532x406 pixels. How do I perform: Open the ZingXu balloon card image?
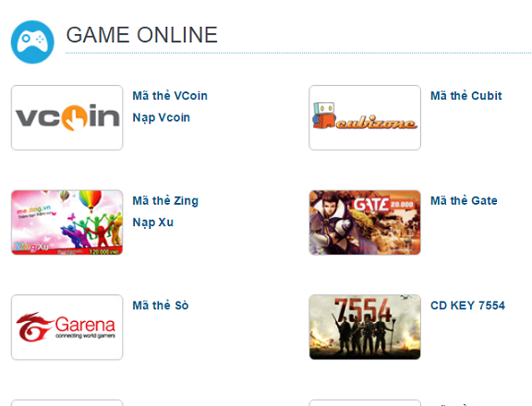66,222
